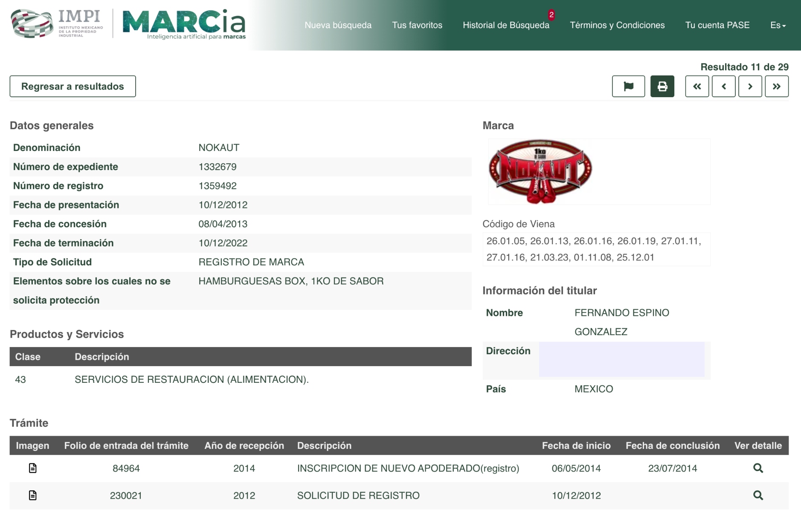This screenshot has height=532, width=801.
Task: Click the MARCia logo
Action: pos(184,24)
